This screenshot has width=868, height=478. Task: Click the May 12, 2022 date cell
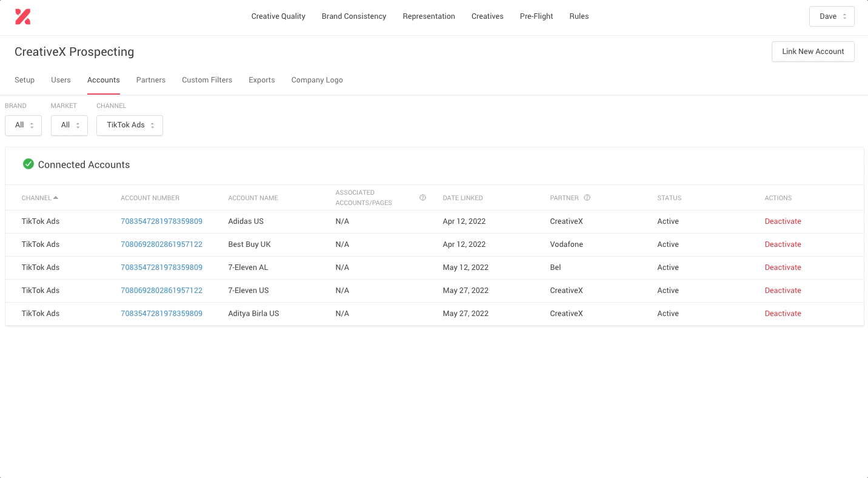coord(466,268)
